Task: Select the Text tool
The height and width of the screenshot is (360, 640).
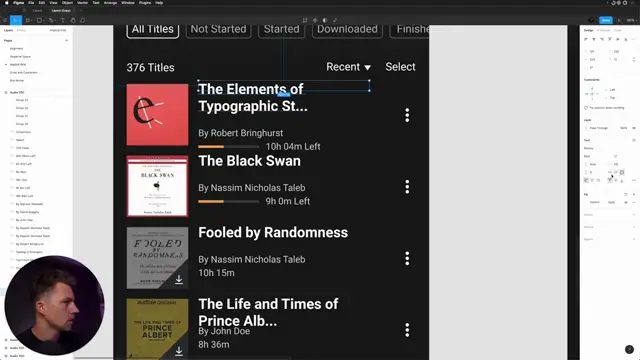Action: click(62, 20)
